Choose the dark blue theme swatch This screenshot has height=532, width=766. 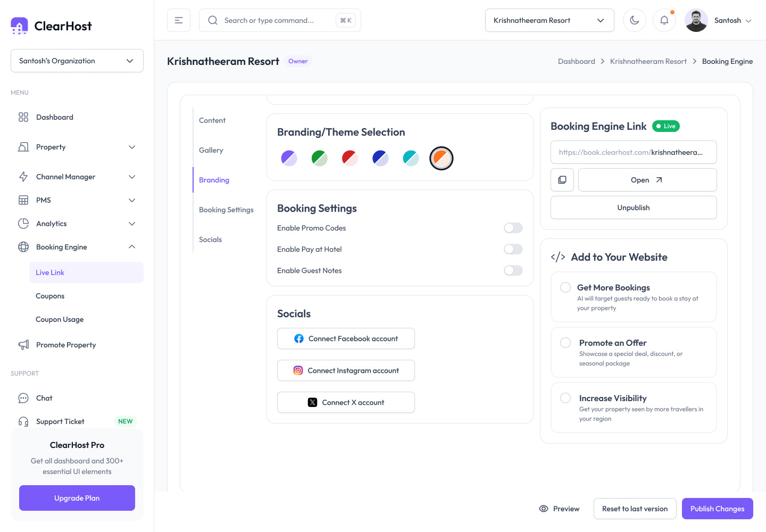tap(380, 158)
